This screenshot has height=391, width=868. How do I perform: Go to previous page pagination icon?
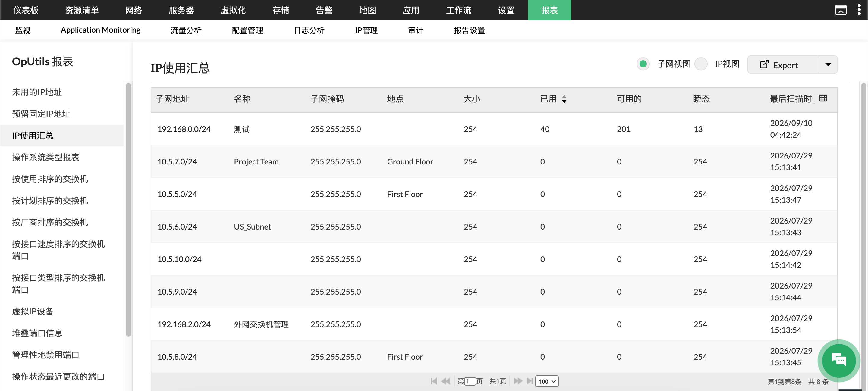coord(445,381)
